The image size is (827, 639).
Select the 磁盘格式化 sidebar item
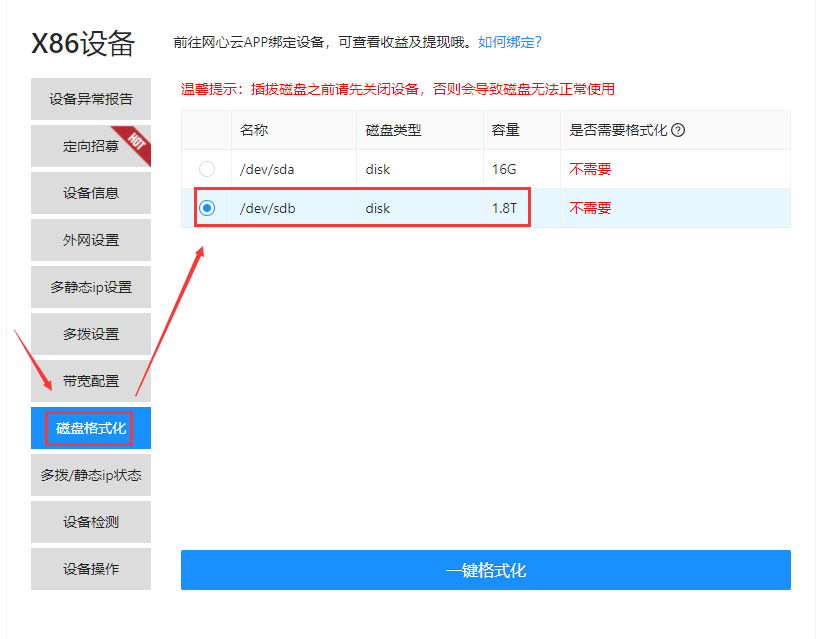point(91,428)
